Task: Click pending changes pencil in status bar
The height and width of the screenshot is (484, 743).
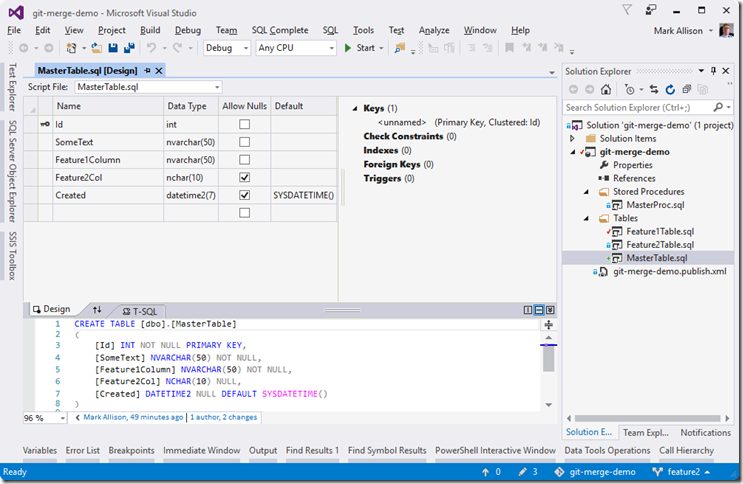Action: [522, 472]
